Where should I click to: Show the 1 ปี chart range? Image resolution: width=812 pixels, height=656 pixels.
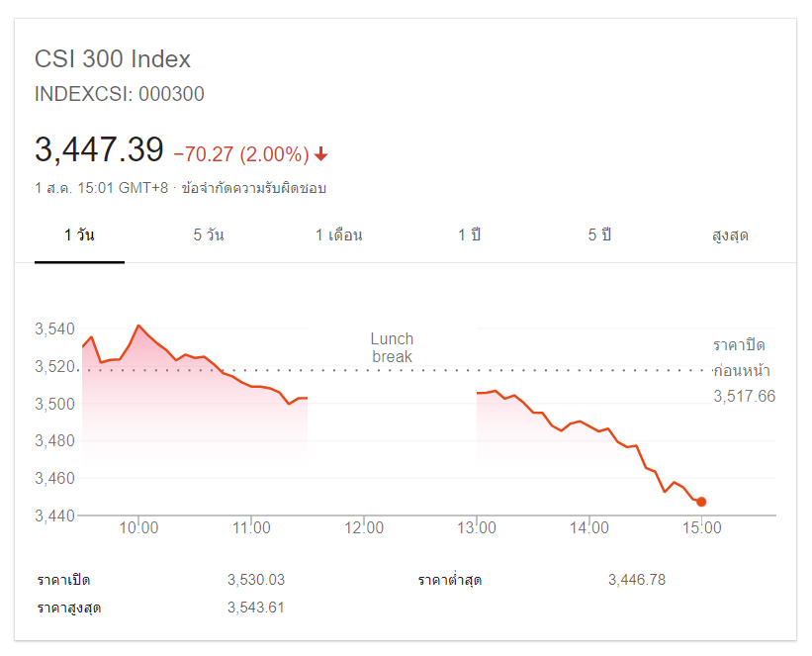470,235
